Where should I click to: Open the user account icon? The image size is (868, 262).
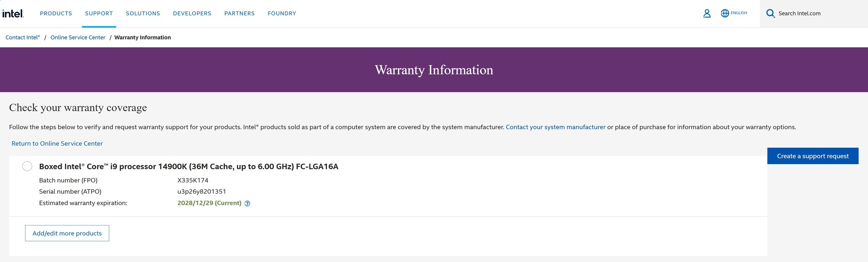(707, 14)
